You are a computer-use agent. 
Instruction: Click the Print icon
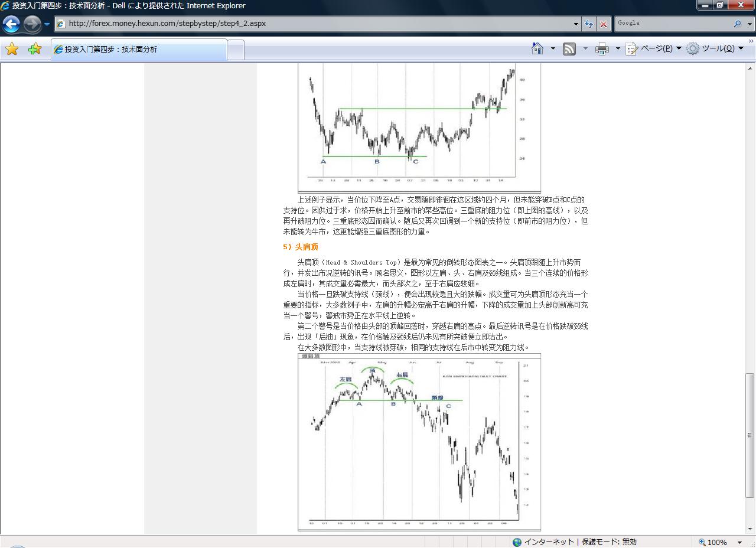[x=602, y=49]
